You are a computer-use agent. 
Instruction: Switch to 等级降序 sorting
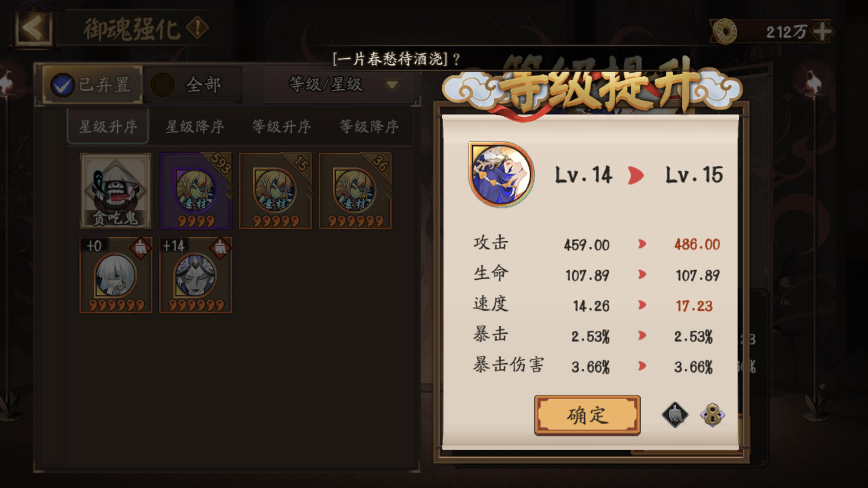[x=369, y=127]
